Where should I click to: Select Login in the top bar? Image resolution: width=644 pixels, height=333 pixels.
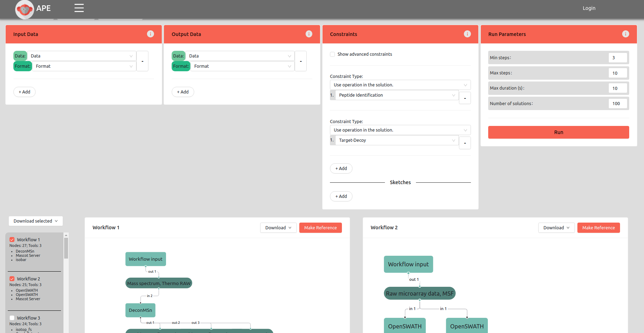coord(589,8)
